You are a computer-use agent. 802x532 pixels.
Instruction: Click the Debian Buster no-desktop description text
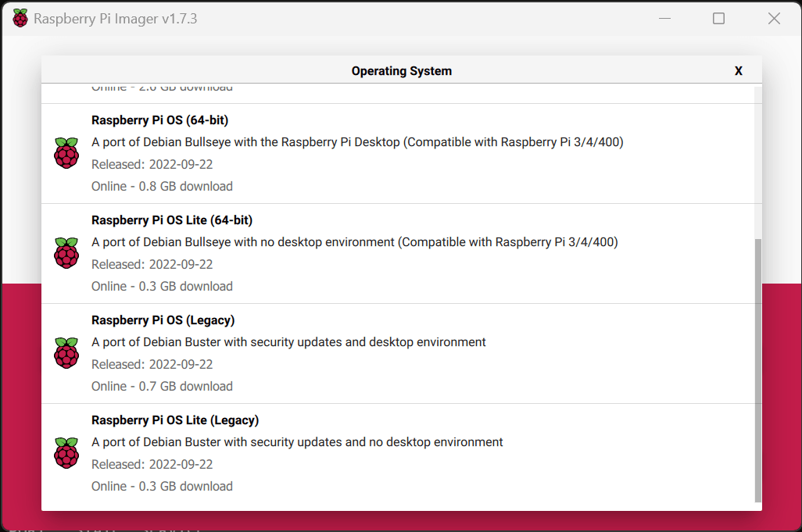pos(297,441)
